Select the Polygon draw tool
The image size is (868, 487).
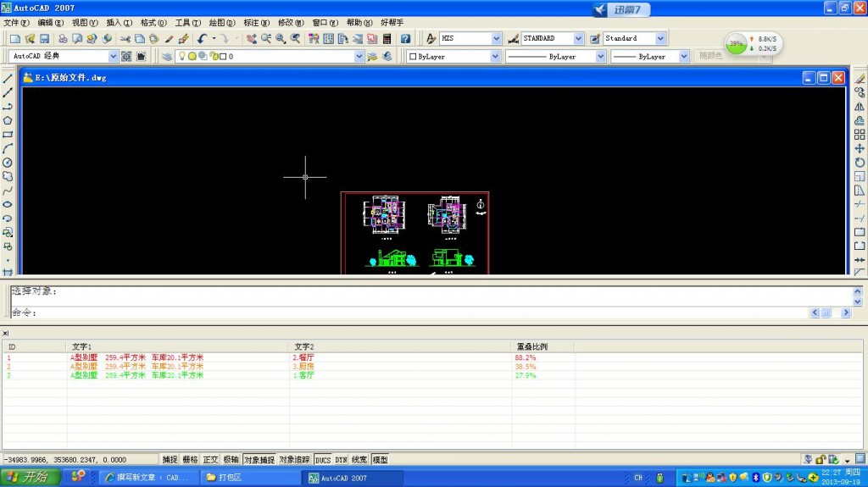(x=8, y=120)
